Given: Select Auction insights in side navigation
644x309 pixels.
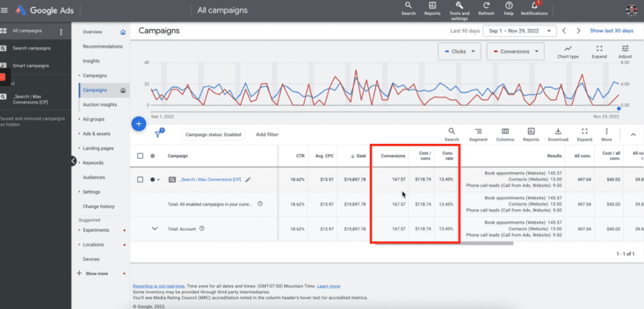Looking at the screenshot, I should click(100, 104).
